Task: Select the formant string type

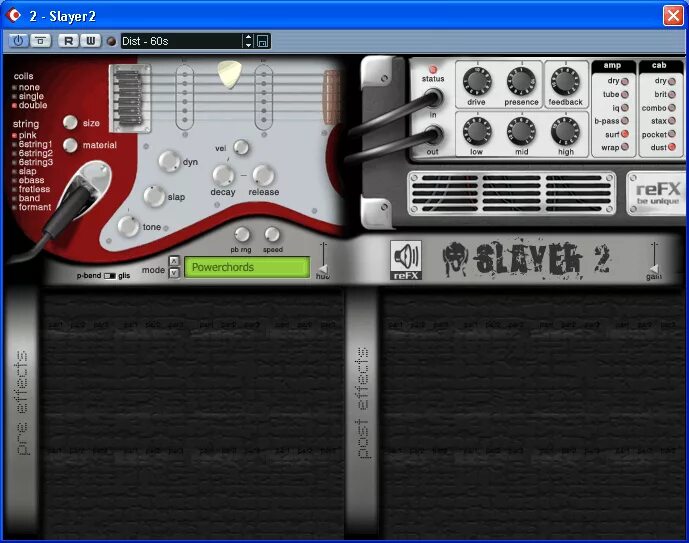Action: [x=32, y=207]
